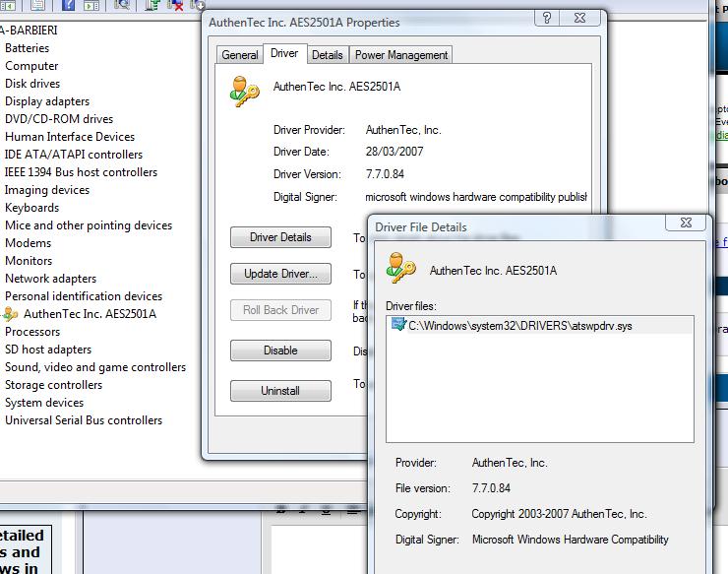Select IDE ATA/ATAPI controllers category

coord(74,155)
